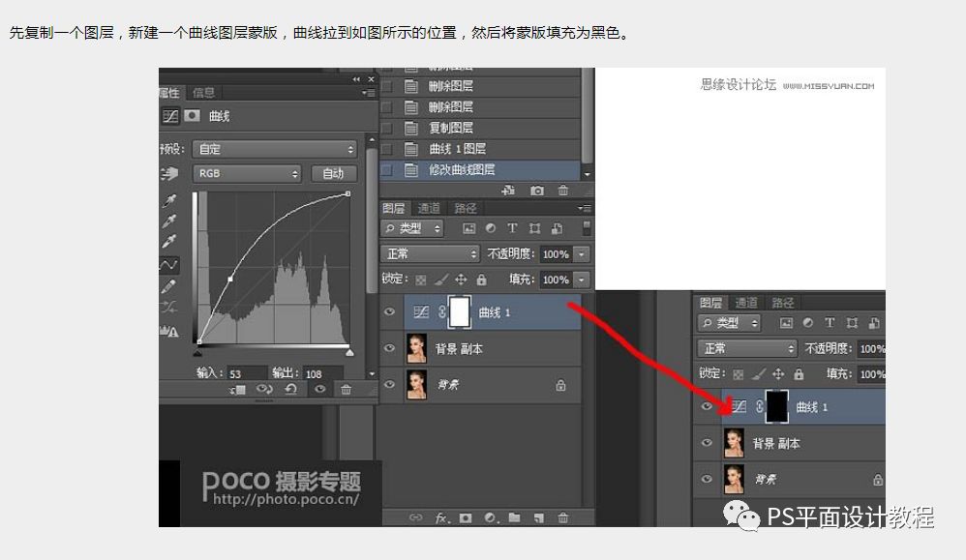Image resolution: width=966 pixels, height=560 pixels.
Task: Open the 预设 preset dropdown
Action: (274, 149)
